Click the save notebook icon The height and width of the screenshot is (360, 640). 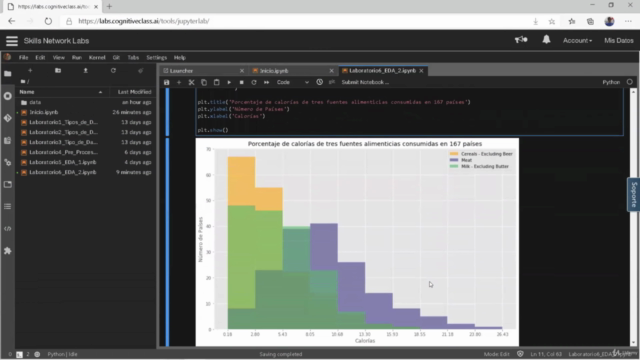(167, 82)
